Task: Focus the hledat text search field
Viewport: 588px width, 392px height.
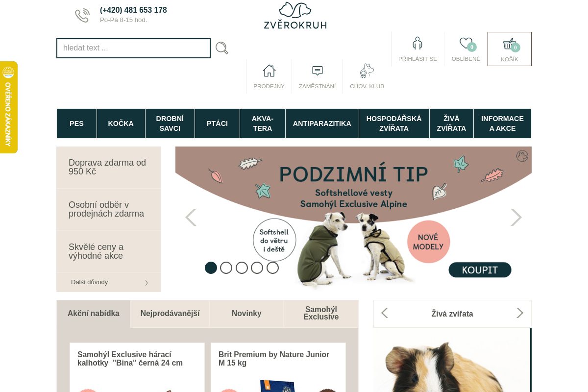Action: [x=133, y=48]
